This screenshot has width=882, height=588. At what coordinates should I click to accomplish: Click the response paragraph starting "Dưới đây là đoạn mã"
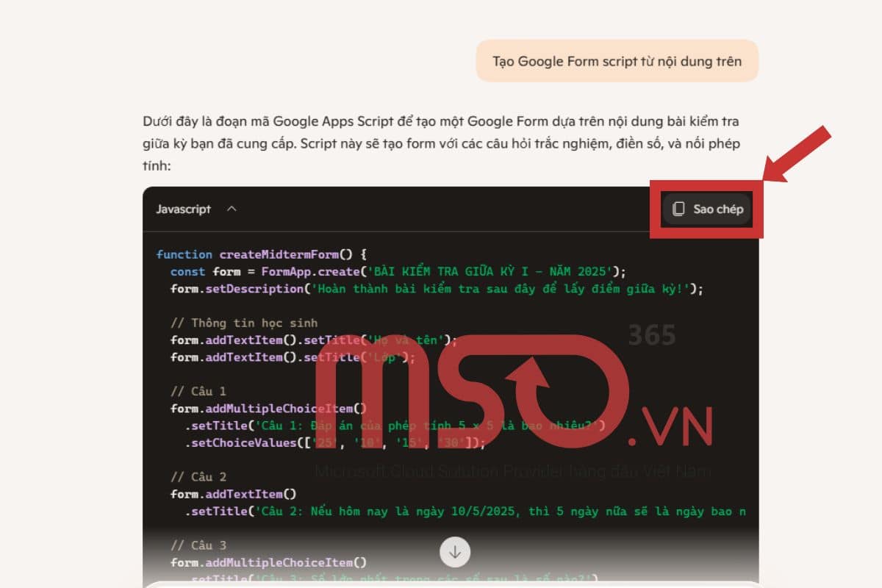click(x=441, y=144)
